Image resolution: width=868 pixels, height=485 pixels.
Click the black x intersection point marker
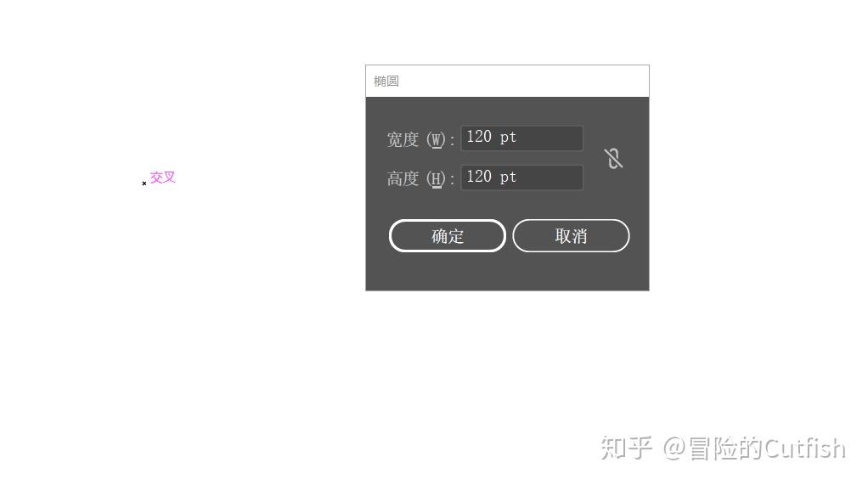(144, 183)
